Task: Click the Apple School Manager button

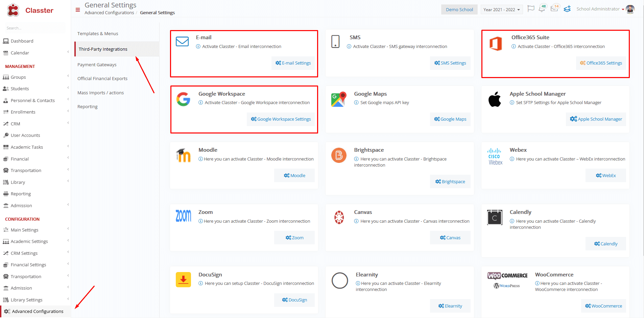Action: [x=596, y=119]
